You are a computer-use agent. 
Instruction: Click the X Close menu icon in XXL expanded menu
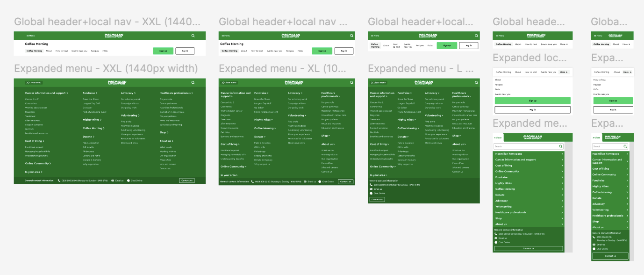27,83
